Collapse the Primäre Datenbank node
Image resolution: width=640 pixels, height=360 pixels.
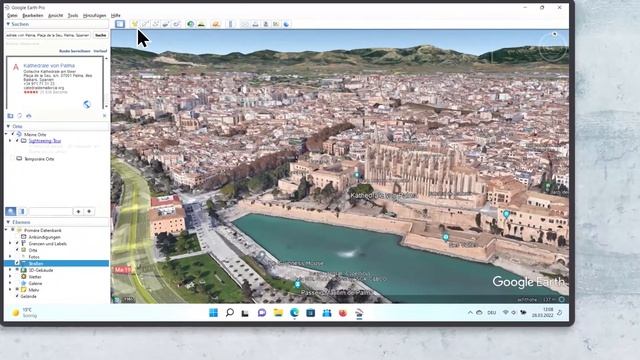point(7,230)
